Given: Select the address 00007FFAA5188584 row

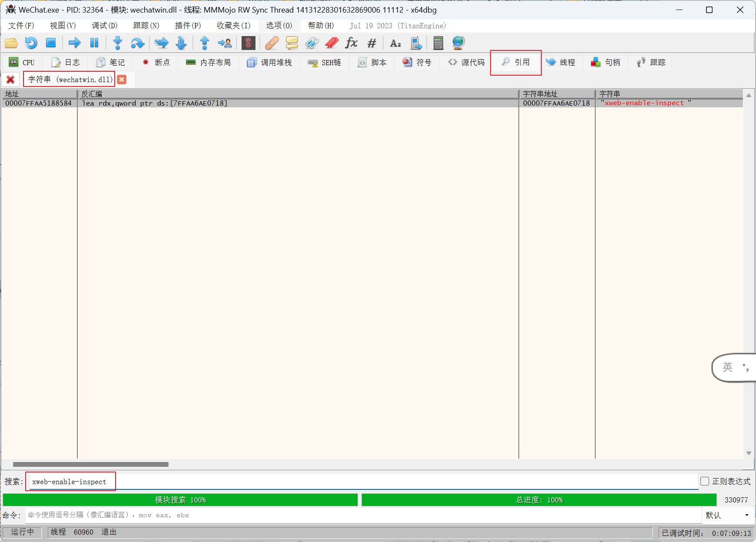Looking at the screenshot, I should 372,103.
